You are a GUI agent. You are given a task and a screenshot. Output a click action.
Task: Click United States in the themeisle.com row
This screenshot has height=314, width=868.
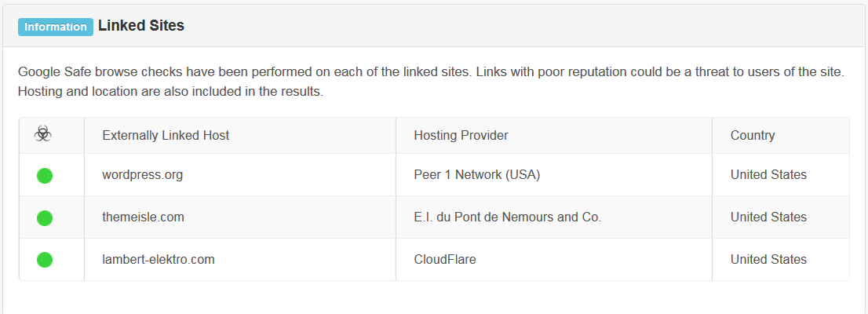[768, 217]
